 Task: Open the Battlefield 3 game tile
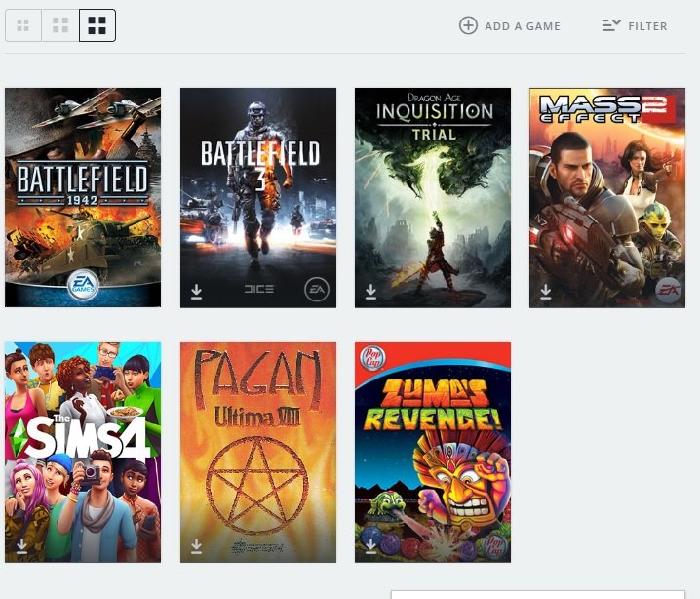point(258,197)
